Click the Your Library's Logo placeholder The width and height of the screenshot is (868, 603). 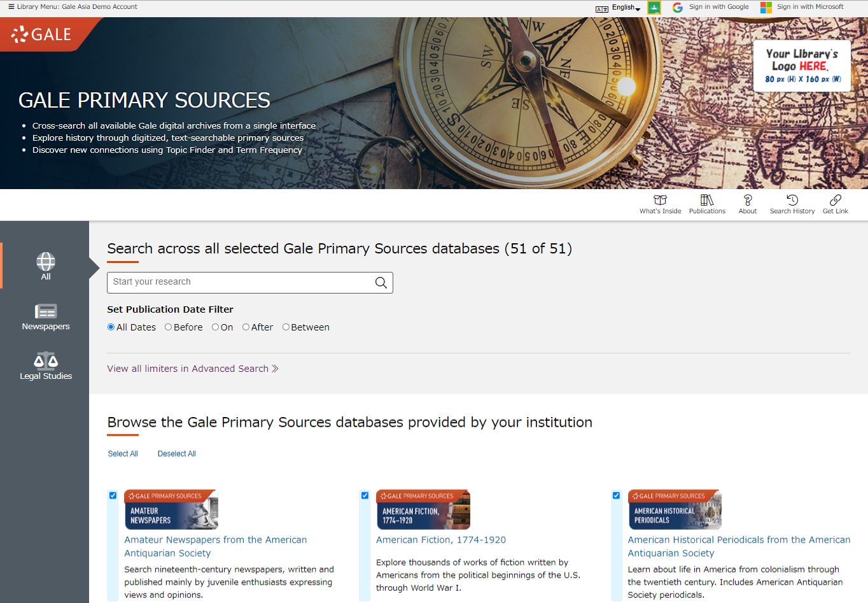802,66
